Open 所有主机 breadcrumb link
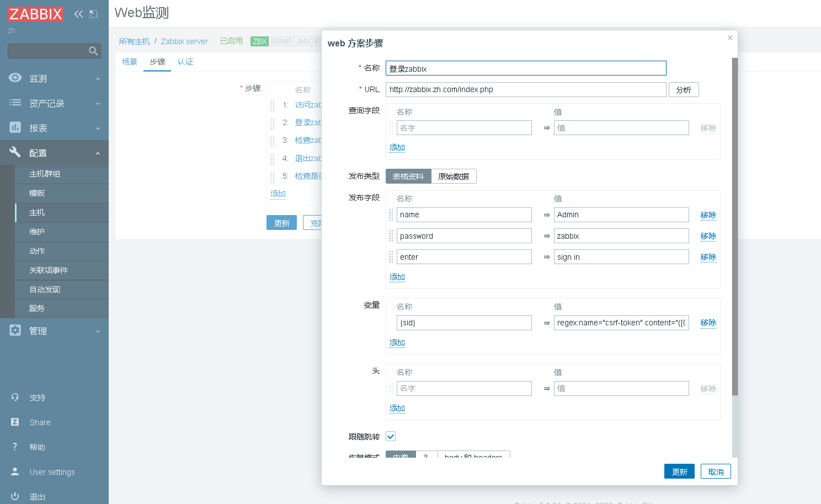 [135, 41]
